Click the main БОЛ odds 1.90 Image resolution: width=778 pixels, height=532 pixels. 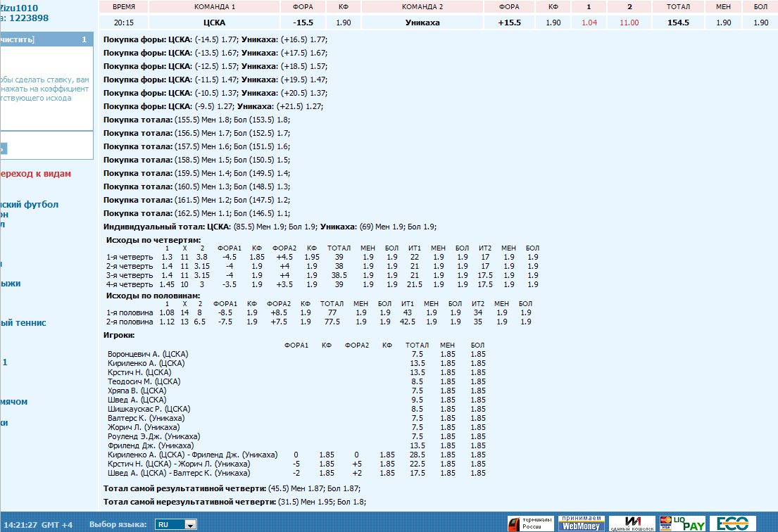[x=760, y=23]
